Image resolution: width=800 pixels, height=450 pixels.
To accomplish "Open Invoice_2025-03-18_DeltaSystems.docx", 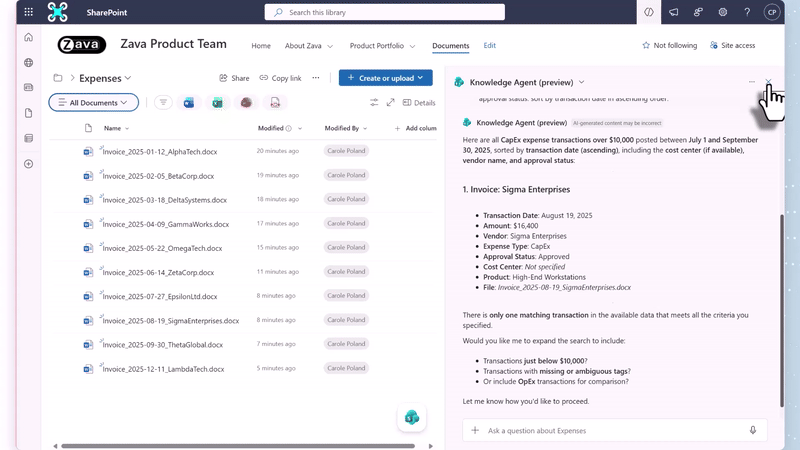I will tap(164, 200).
